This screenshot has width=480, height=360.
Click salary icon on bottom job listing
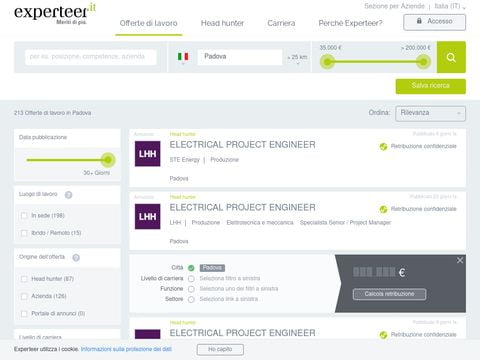coord(383,335)
